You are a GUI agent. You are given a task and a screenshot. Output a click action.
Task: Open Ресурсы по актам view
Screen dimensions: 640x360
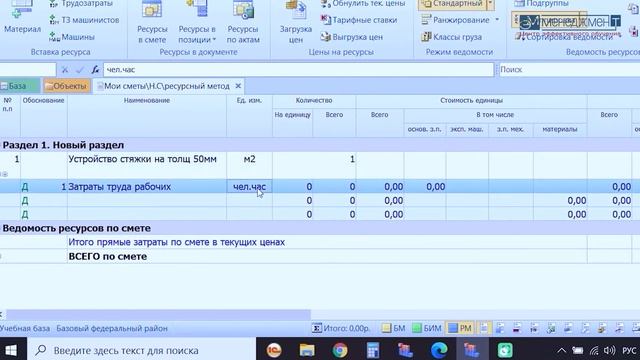[x=243, y=22]
